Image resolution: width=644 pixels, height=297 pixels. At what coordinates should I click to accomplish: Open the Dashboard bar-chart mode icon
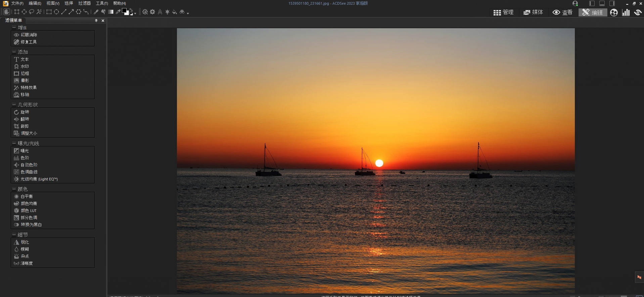pos(626,12)
